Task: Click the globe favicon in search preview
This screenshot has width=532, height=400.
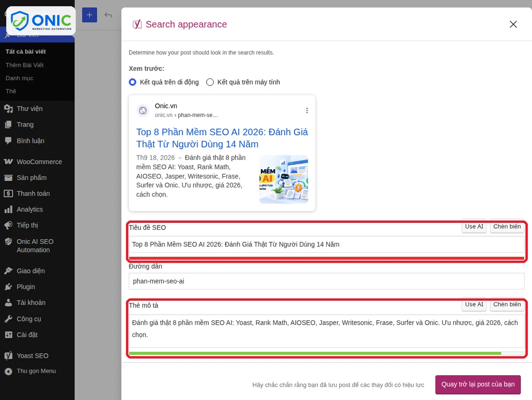Action: (143, 110)
